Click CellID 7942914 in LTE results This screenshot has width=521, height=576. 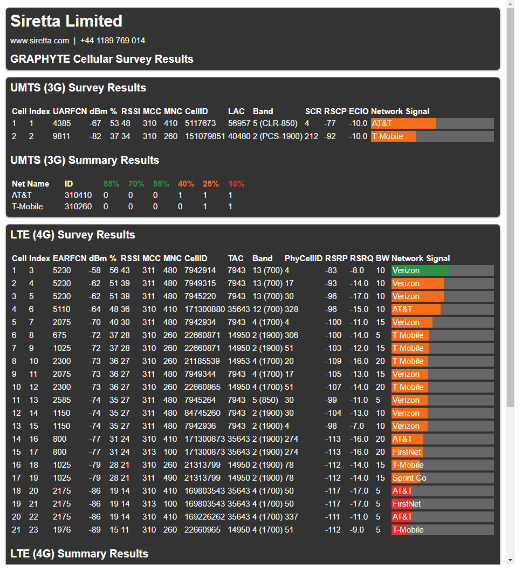[200, 270]
